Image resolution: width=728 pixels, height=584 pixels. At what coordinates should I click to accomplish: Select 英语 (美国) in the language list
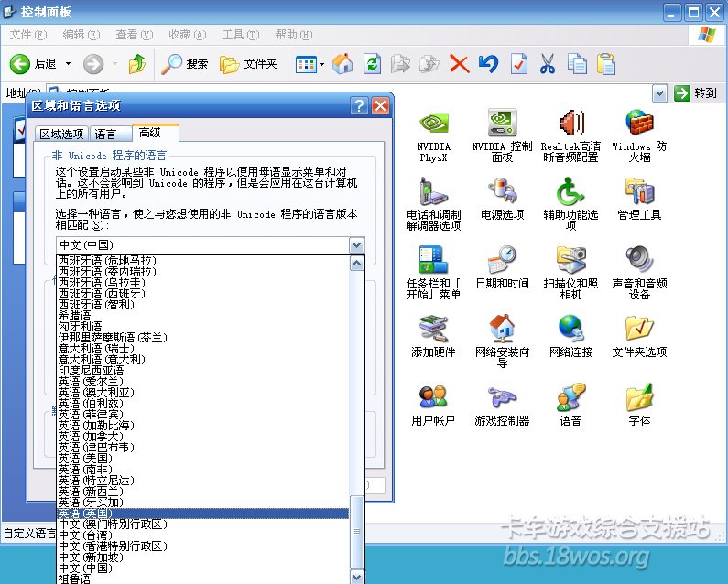pos(85,458)
